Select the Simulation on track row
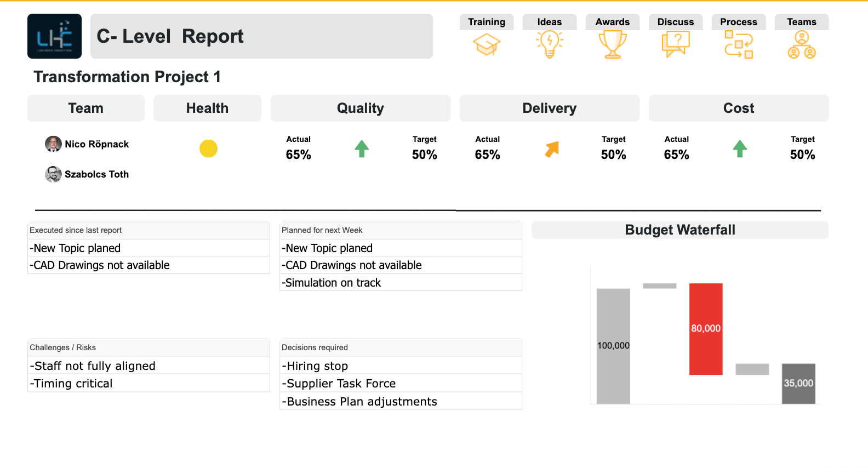The width and height of the screenshot is (868, 468). 401,283
